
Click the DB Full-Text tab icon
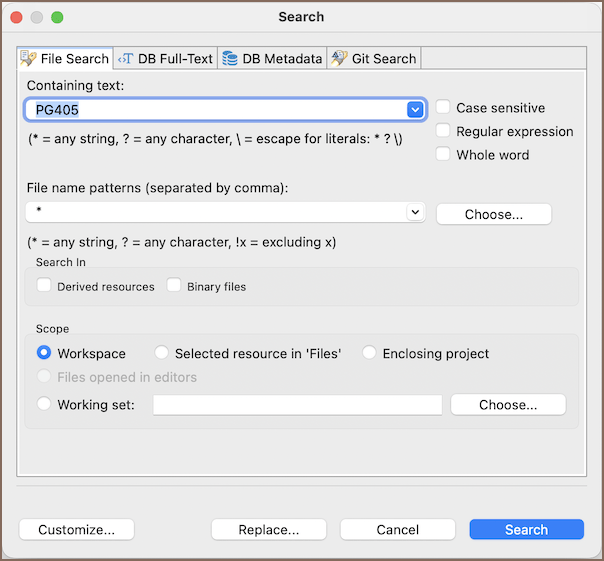[x=126, y=59]
